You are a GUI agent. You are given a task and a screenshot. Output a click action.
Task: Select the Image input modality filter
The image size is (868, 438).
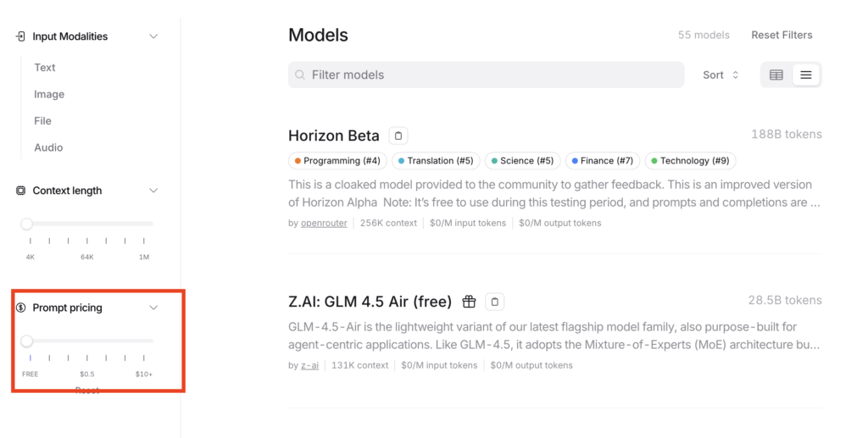49,94
